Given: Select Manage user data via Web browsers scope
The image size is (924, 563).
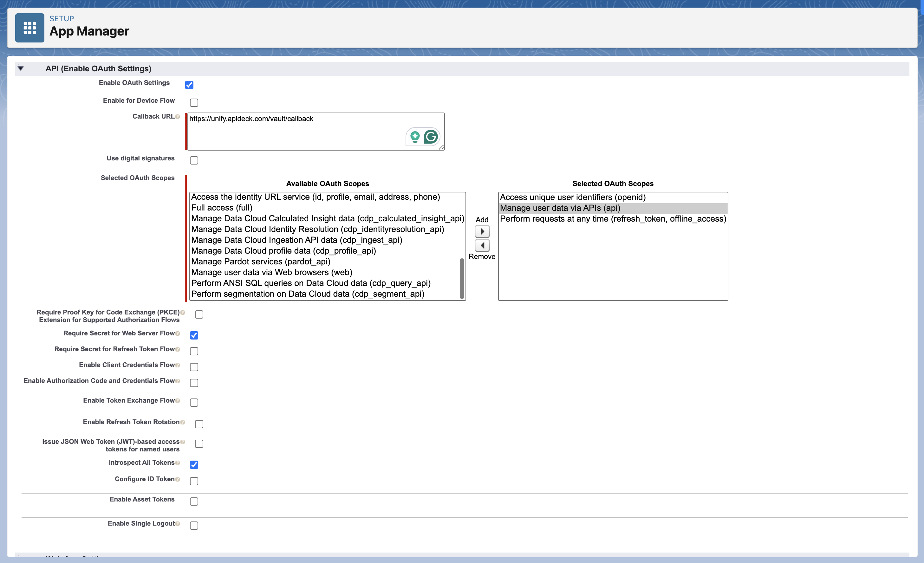Looking at the screenshot, I should pyautogui.click(x=325, y=273).
